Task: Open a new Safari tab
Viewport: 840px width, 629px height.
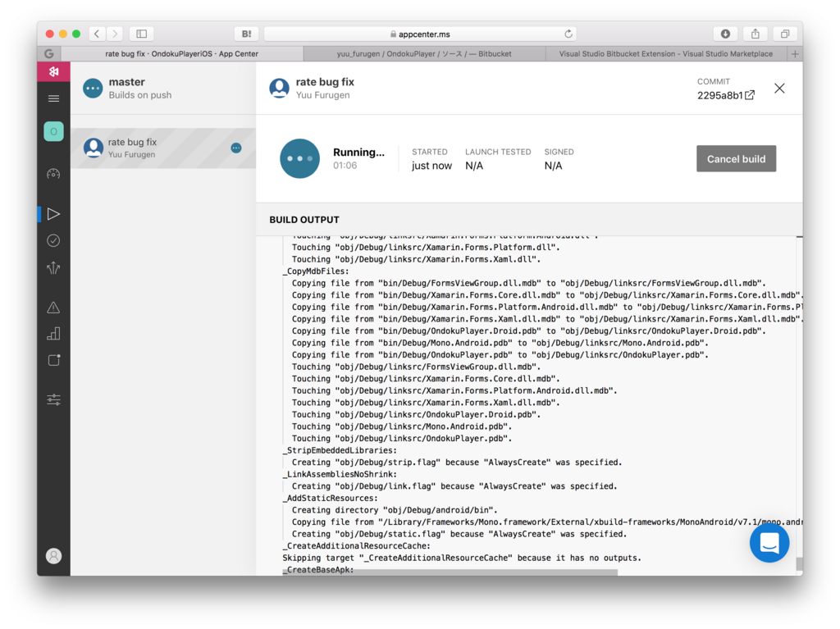Action: click(x=795, y=53)
